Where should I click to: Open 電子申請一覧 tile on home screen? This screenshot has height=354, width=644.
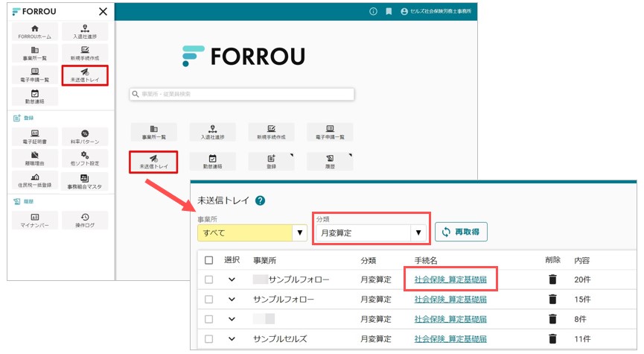pos(330,132)
